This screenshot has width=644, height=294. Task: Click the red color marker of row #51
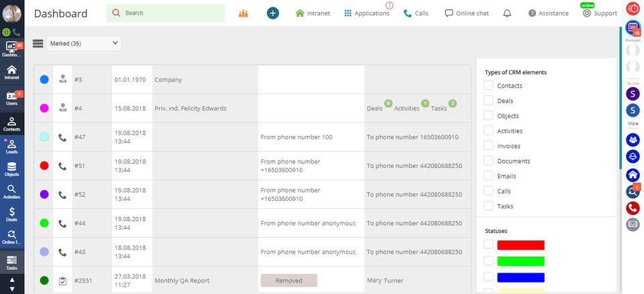point(44,165)
